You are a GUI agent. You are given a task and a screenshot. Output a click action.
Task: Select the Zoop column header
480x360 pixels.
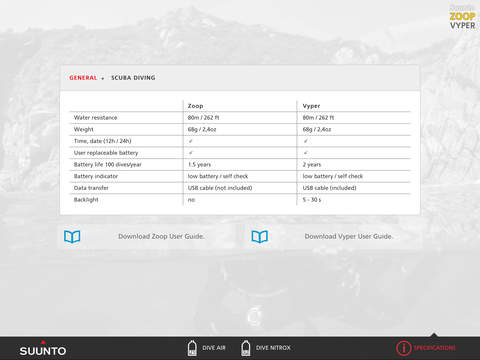coord(195,106)
